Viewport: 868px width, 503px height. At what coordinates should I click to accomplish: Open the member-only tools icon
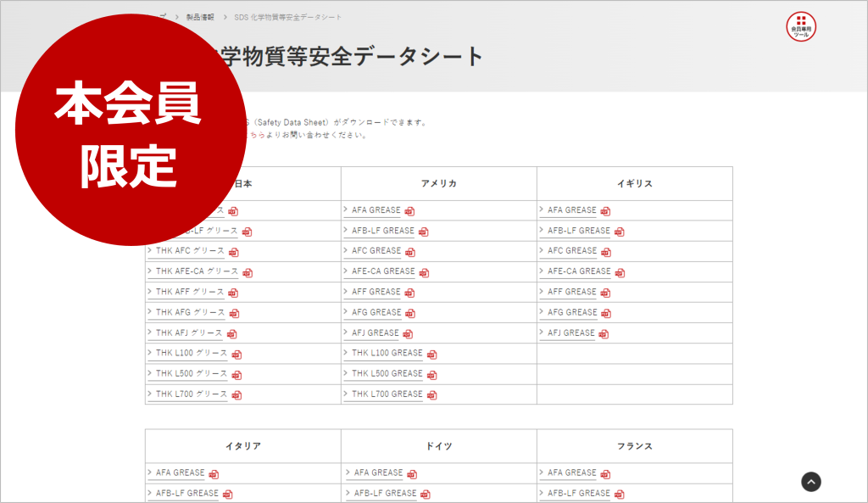point(801,26)
